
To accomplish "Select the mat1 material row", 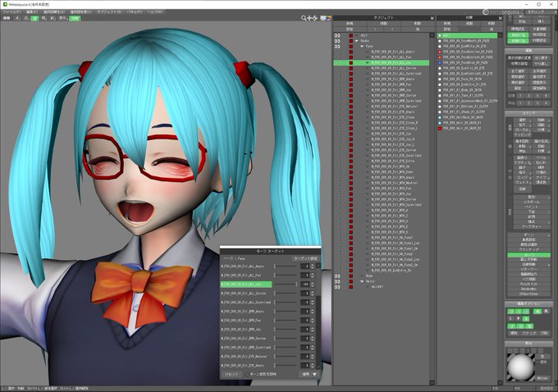I will click(x=467, y=35).
